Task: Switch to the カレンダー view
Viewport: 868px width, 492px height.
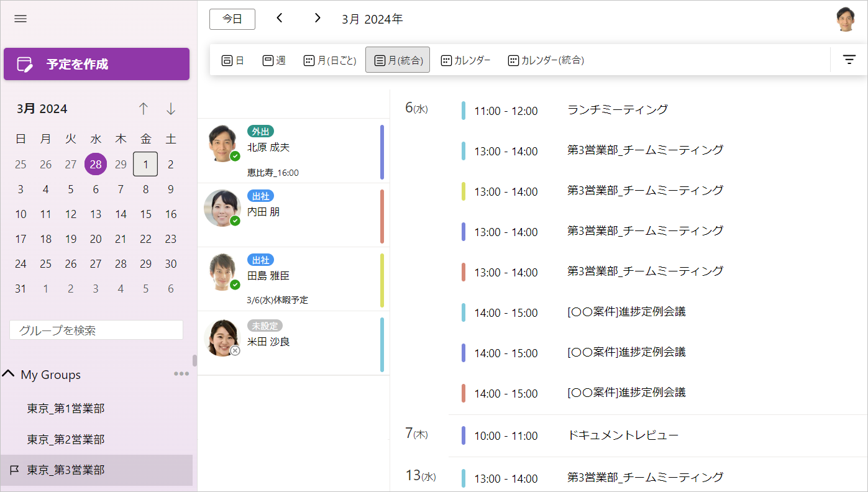Action: pyautogui.click(x=465, y=60)
